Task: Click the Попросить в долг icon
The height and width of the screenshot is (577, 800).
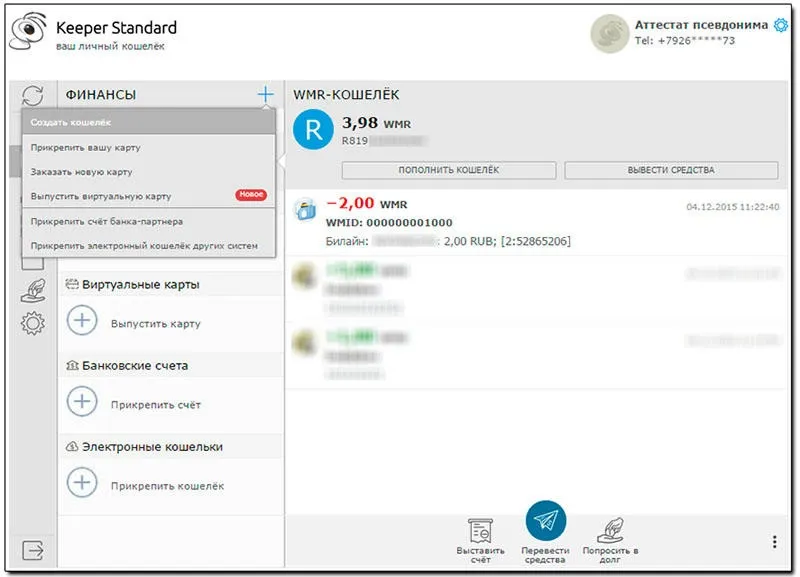Action: coord(610,531)
